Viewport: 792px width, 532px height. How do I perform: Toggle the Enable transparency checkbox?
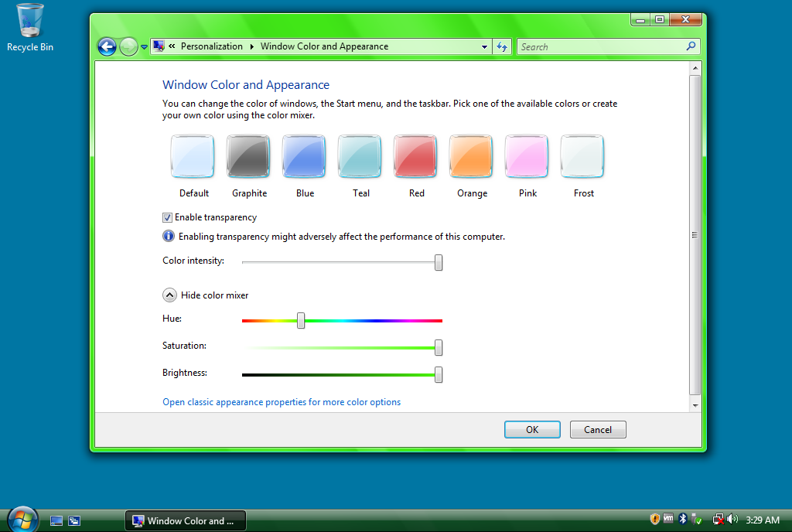(x=167, y=217)
